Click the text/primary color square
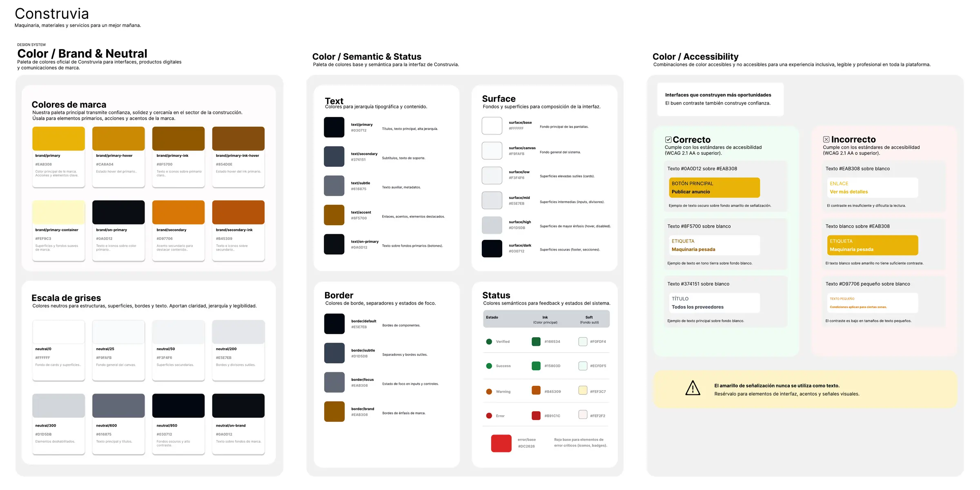The width and height of the screenshot is (980, 490). click(334, 127)
